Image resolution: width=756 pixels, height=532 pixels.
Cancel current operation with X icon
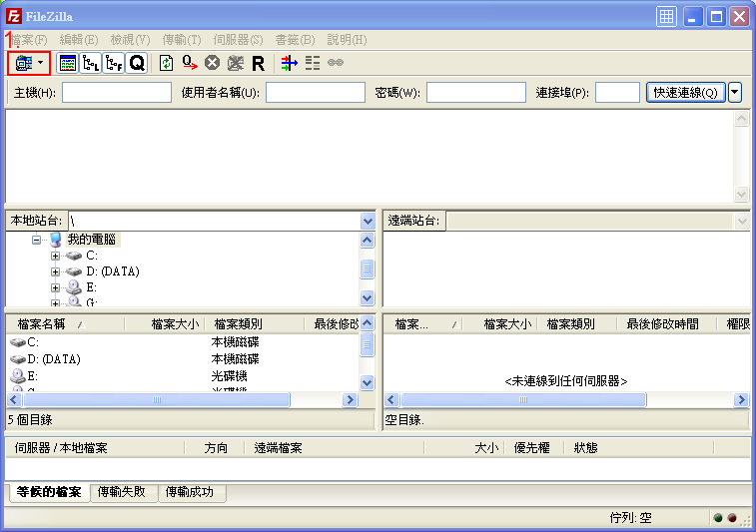click(212, 63)
